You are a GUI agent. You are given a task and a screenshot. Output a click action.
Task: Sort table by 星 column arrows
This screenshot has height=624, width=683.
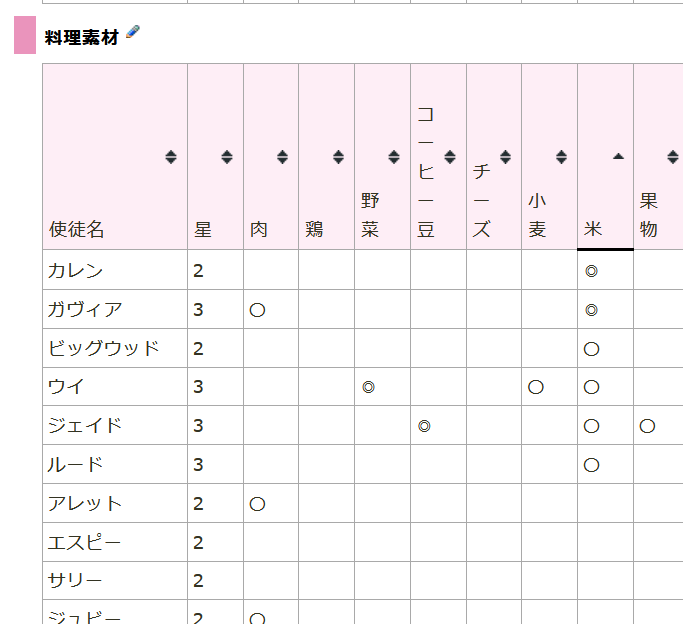click(x=227, y=157)
